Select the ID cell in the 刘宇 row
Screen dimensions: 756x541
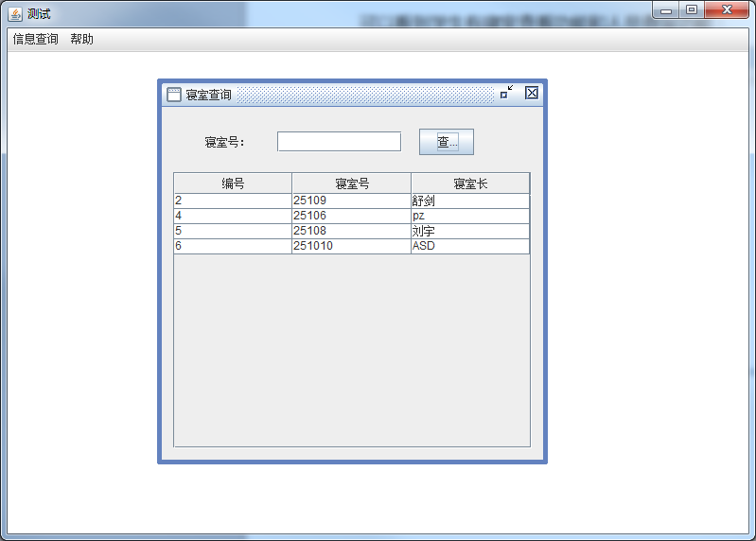pos(233,231)
